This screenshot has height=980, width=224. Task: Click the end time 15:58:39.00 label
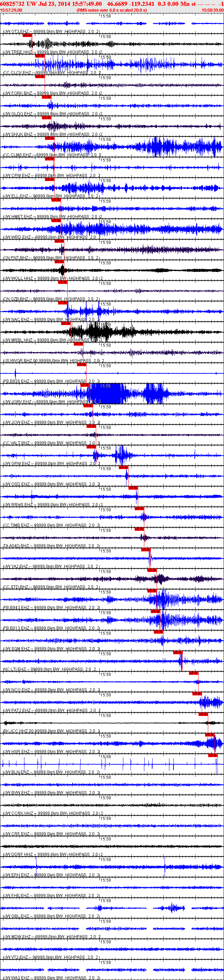tap(213, 10)
